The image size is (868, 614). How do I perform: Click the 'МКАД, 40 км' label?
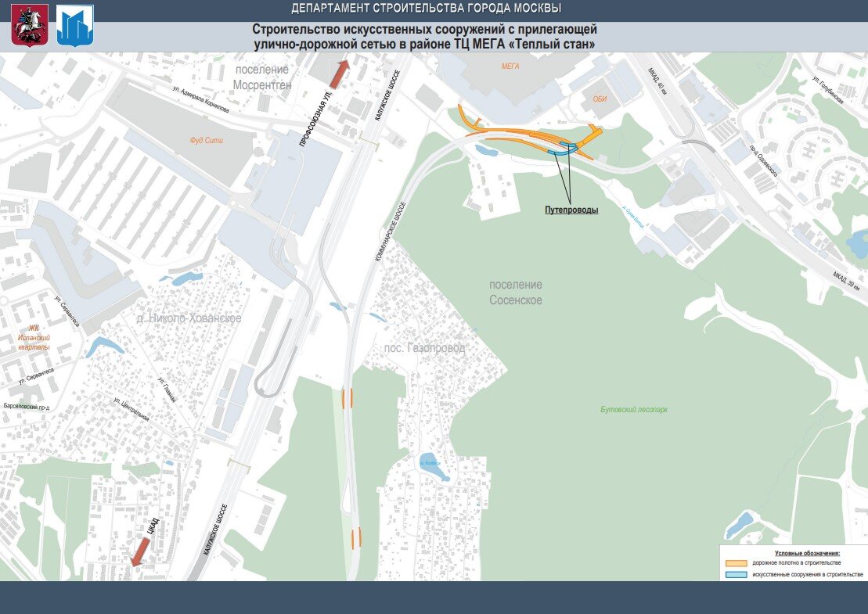tap(657, 81)
